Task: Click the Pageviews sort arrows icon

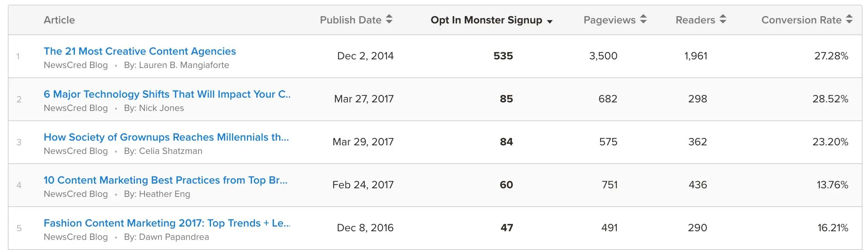Action: 643,19
